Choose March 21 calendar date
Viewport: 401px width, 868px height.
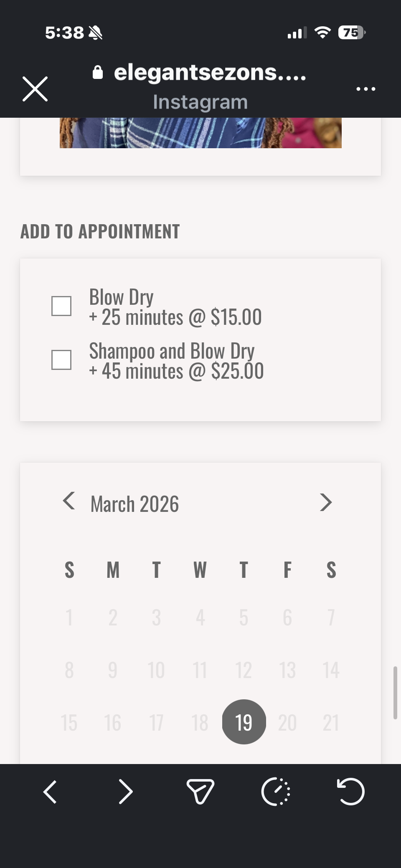tap(331, 723)
